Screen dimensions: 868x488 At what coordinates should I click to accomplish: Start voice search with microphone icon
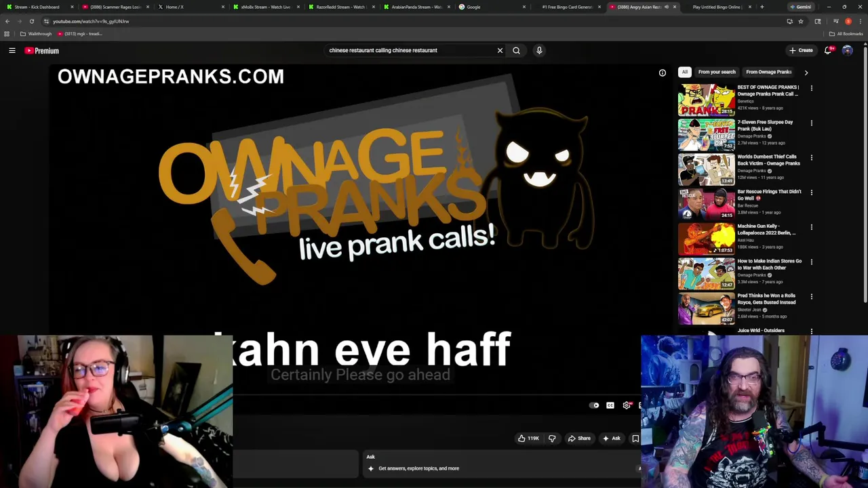[539, 50]
